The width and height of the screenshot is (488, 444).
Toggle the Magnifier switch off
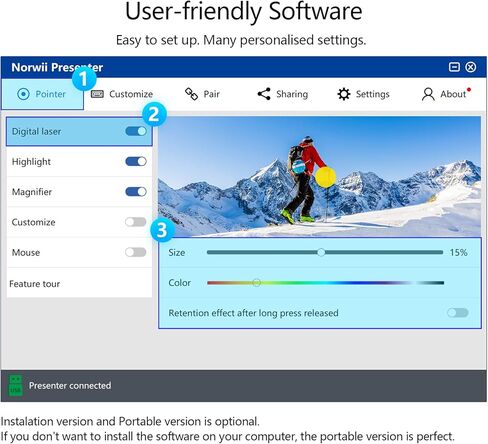pos(136,192)
